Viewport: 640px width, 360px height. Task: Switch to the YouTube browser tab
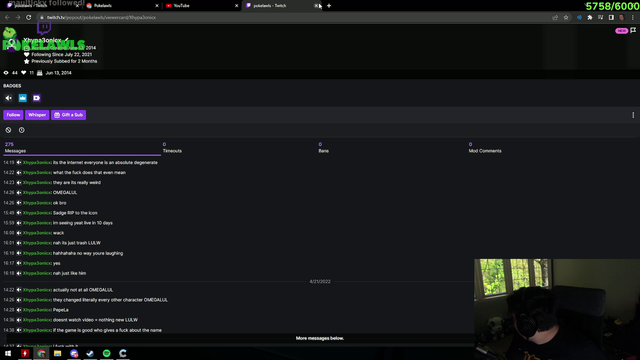[200, 6]
